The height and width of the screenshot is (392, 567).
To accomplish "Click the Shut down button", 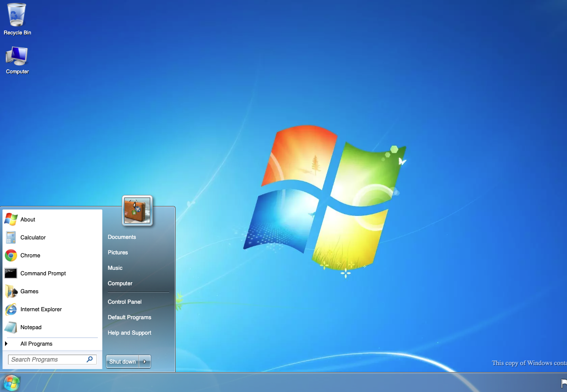I will click(123, 362).
